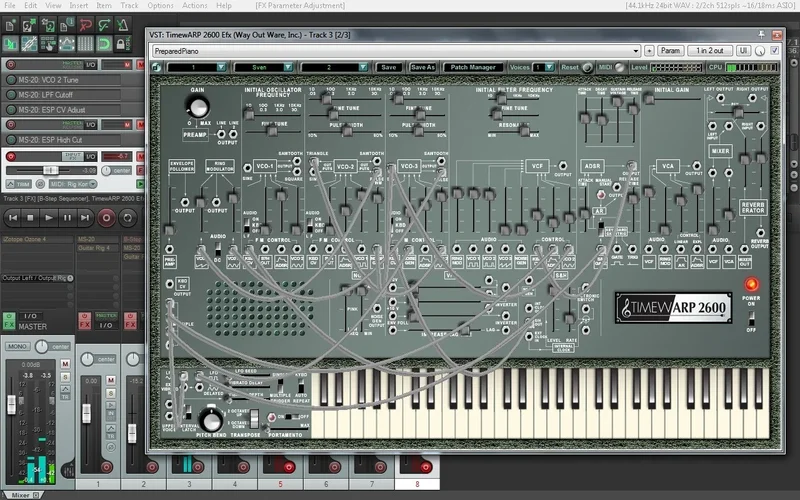Go to project end in transport
Screen dimensions: 800x500
click(x=85, y=218)
